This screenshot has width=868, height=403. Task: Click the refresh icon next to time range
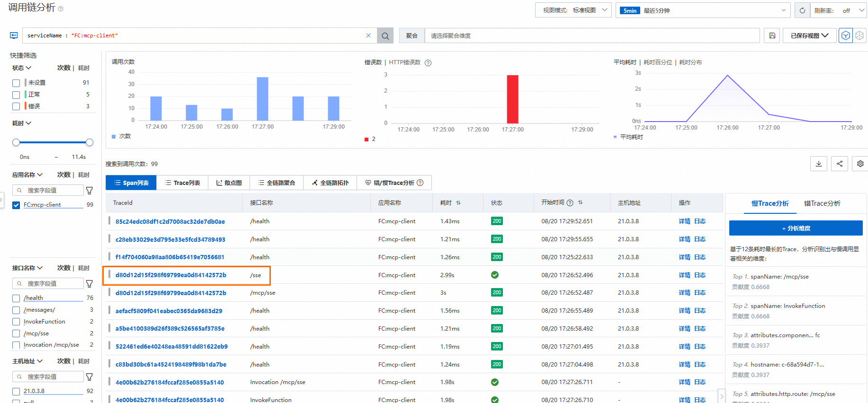(x=802, y=10)
